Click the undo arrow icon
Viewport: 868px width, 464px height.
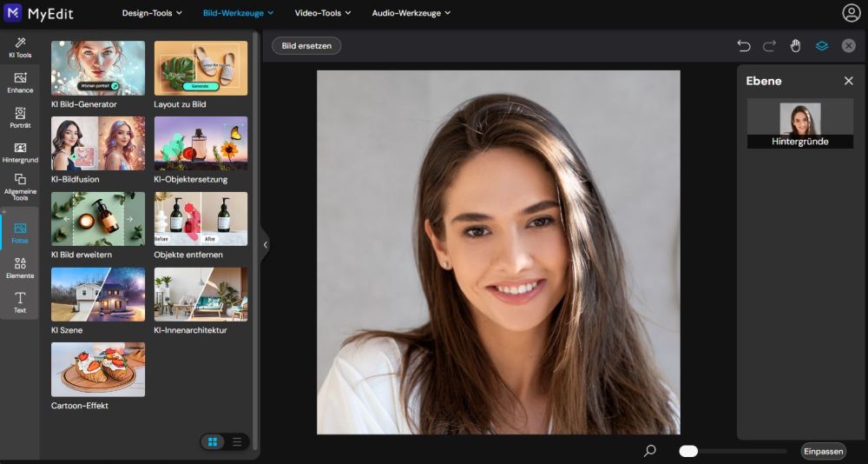(744, 45)
